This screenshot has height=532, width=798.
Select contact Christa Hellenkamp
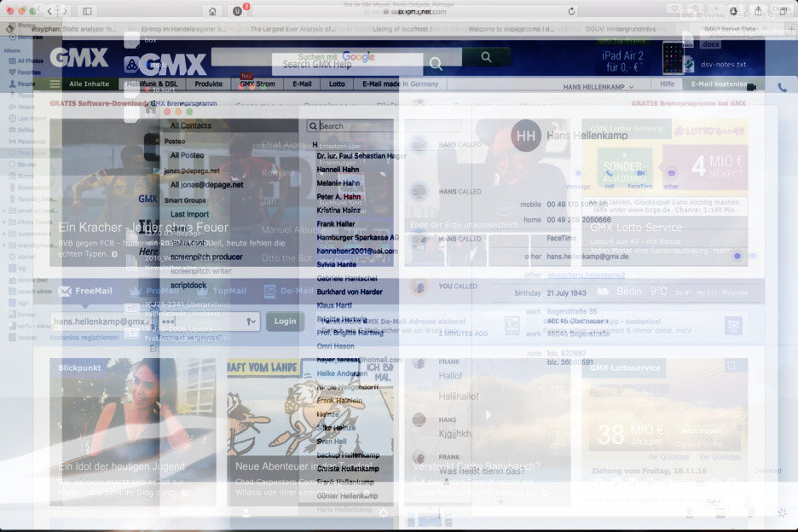pyautogui.click(x=348, y=468)
